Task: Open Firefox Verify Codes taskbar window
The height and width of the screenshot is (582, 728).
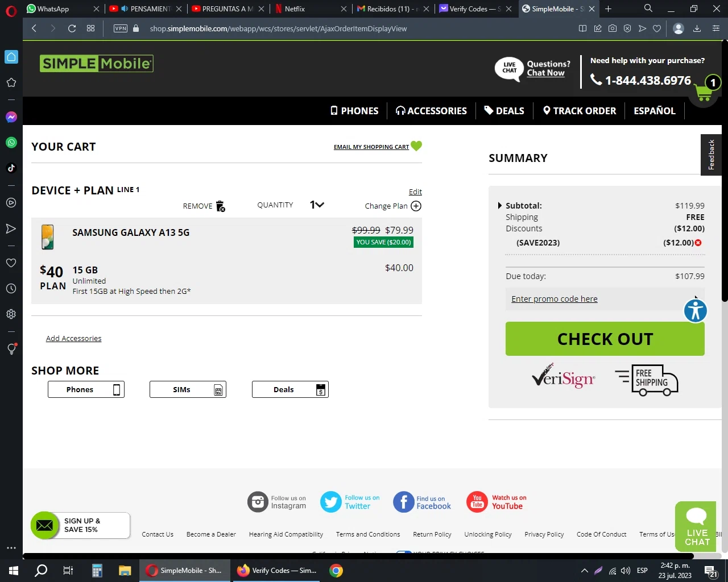Action: [277, 571]
